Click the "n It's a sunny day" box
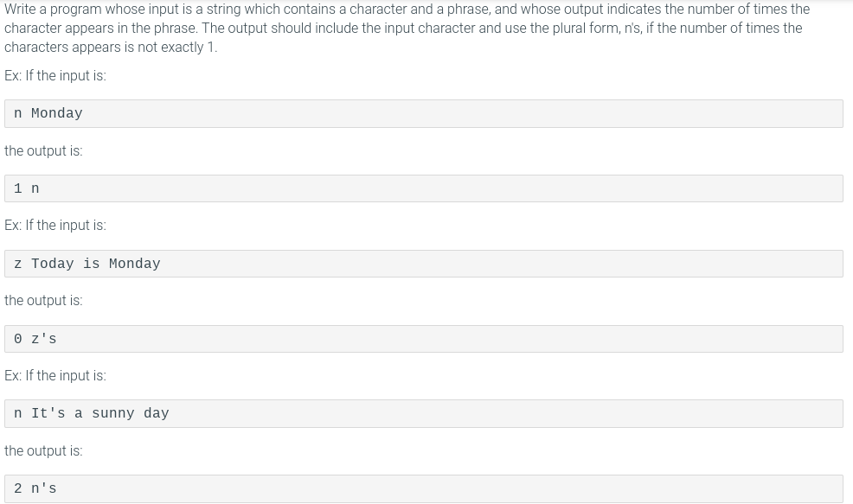The image size is (853, 504). [x=424, y=414]
